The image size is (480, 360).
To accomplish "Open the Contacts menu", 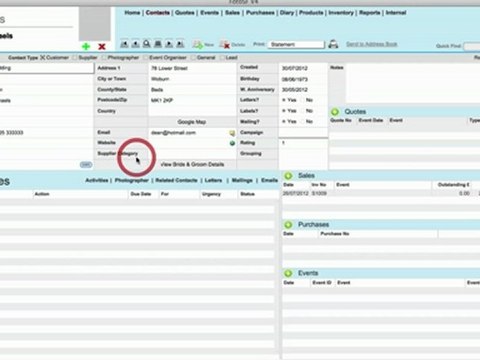I will tap(158, 13).
